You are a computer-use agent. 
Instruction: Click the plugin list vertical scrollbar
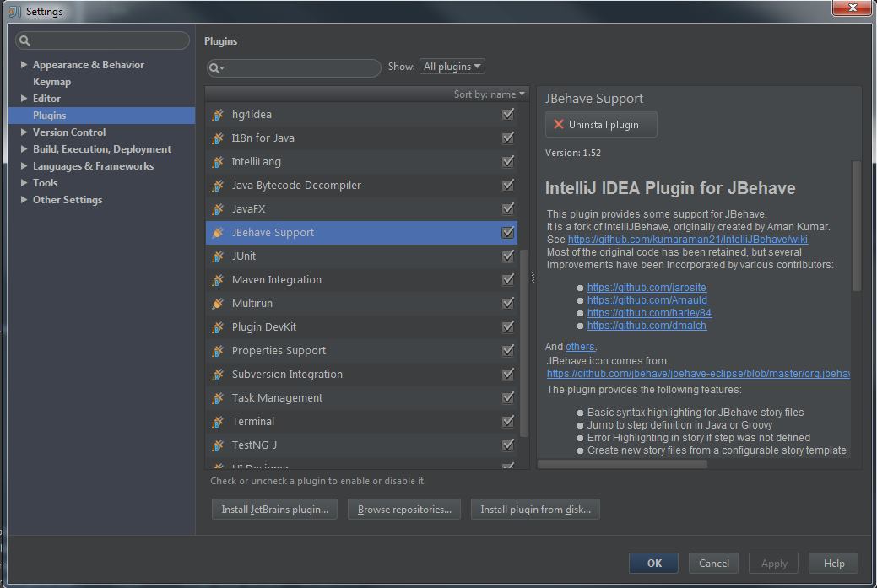pyautogui.click(x=524, y=343)
